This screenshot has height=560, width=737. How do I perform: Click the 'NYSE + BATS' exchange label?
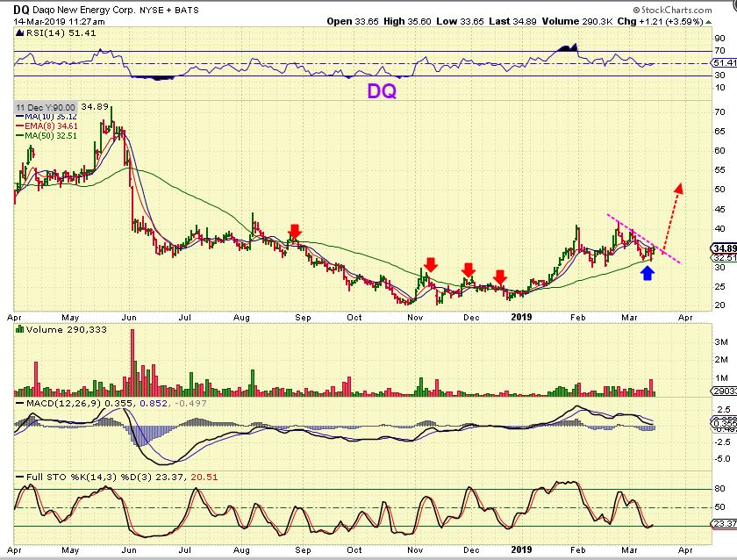[169, 10]
